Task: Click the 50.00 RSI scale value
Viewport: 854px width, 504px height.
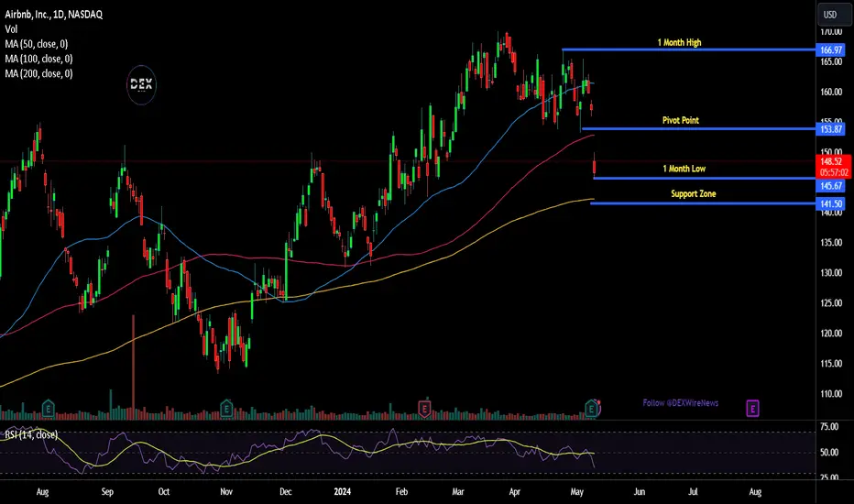Action: (829, 453)
